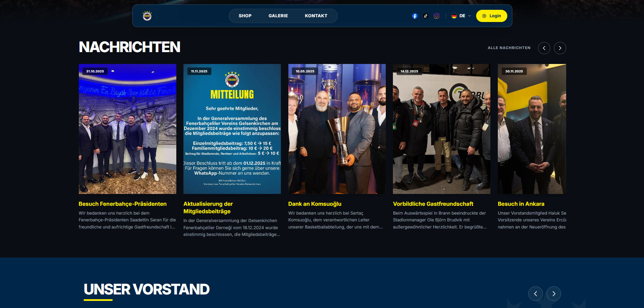This screenshot has height=308, width=644.
Task: Click the MITTEILUNG announcement image
Action: pyautogui.click(x=232, y=129)
